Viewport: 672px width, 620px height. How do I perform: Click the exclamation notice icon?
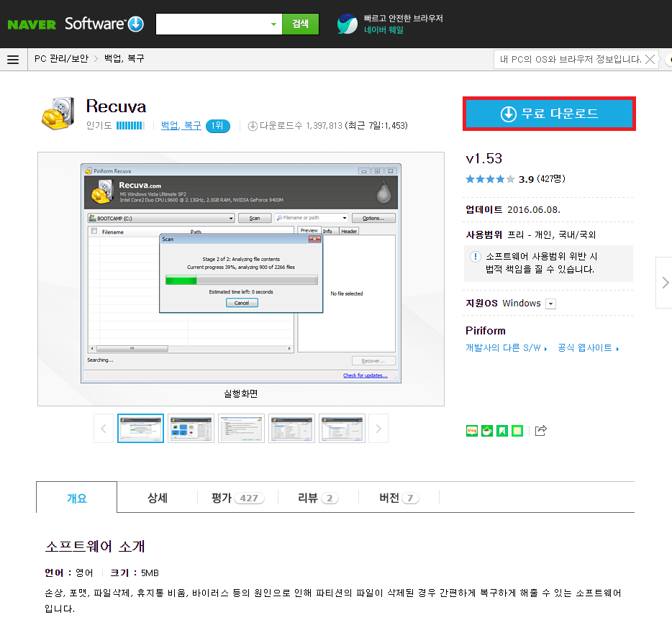pos(476,256)
